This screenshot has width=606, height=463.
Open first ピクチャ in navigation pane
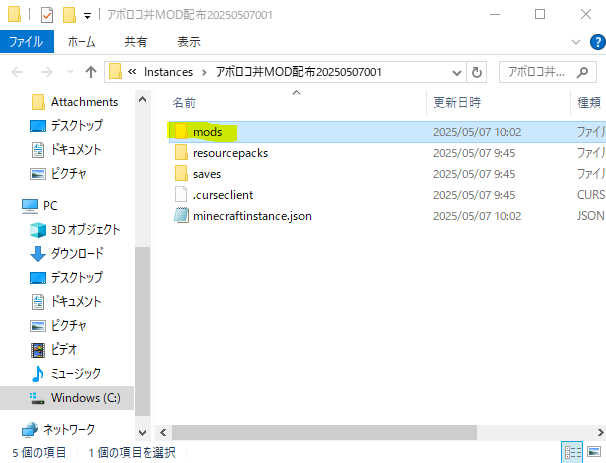(x=68, y=174)
